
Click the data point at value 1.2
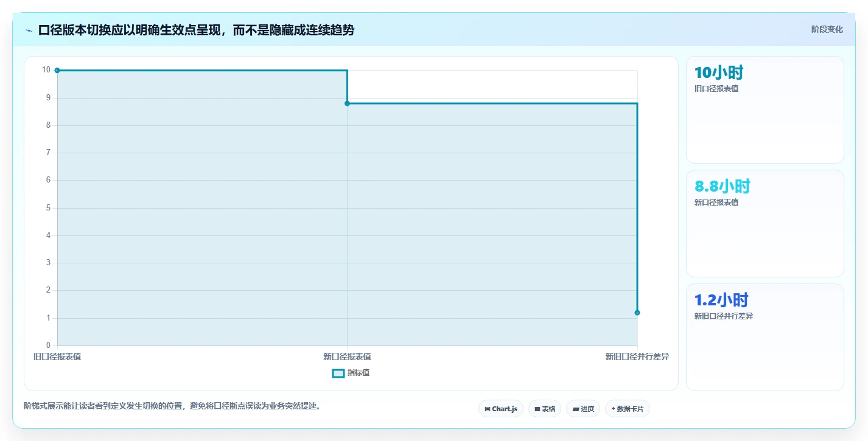(637, 313)
